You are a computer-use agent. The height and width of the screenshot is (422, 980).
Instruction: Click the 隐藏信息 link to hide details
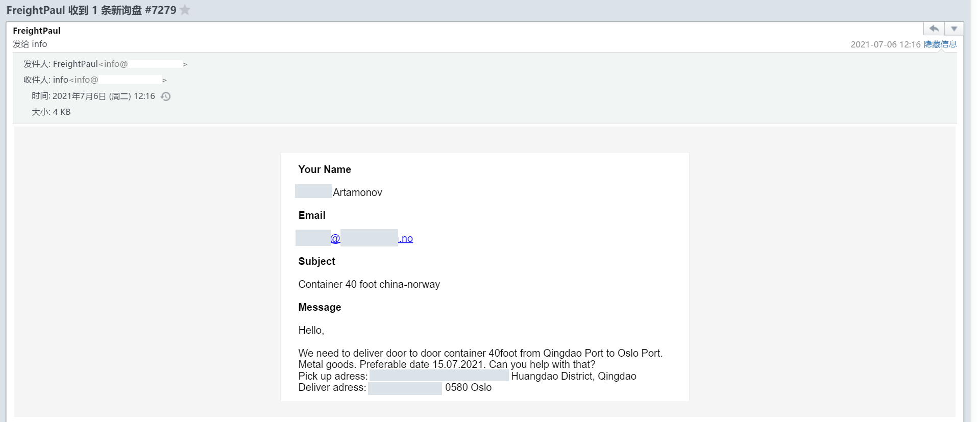tap(940, 44)
